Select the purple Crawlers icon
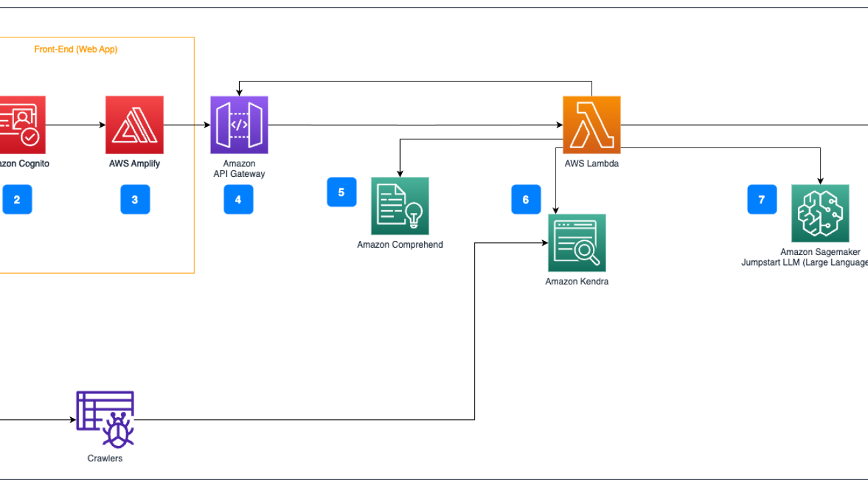The image size is (868, 488). 105,419
